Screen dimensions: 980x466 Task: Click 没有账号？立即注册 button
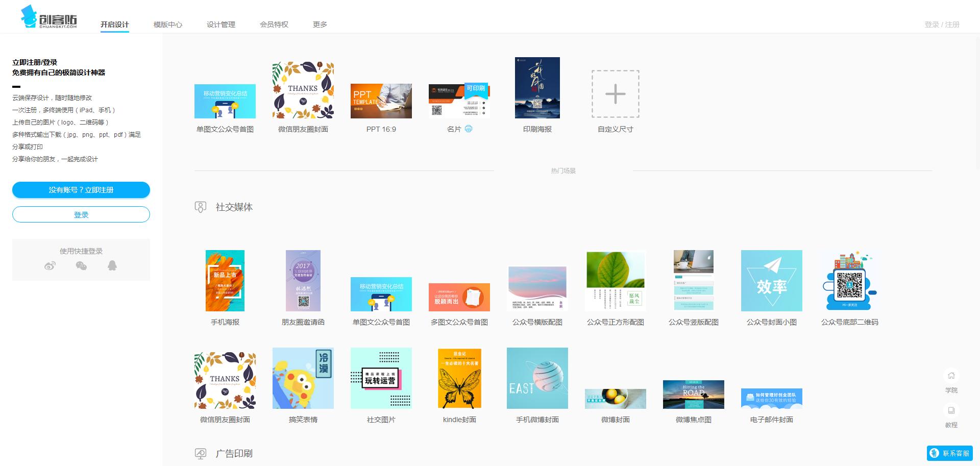point(81,190)
